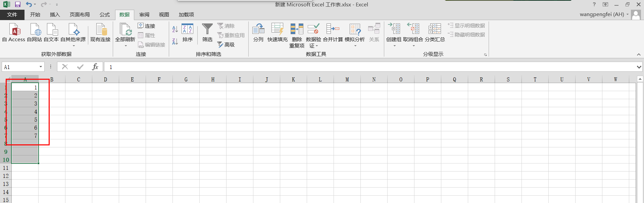
Task: Click the Save icon in title bar
Action: tap(18, 4)
